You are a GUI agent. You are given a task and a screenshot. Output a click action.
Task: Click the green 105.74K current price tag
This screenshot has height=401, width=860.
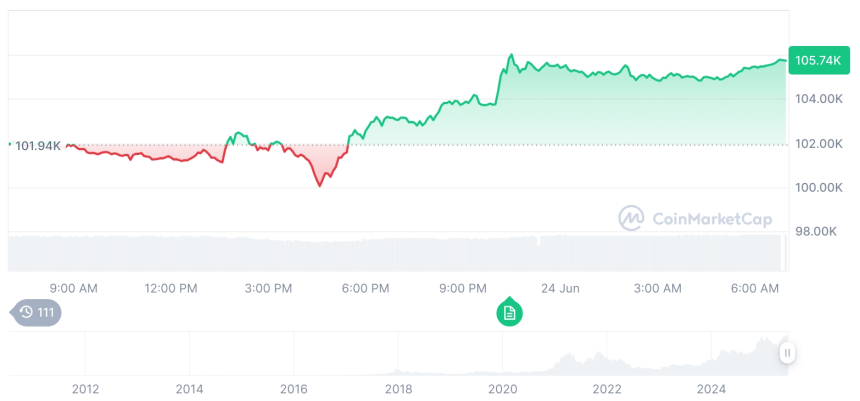click(816, 60)
